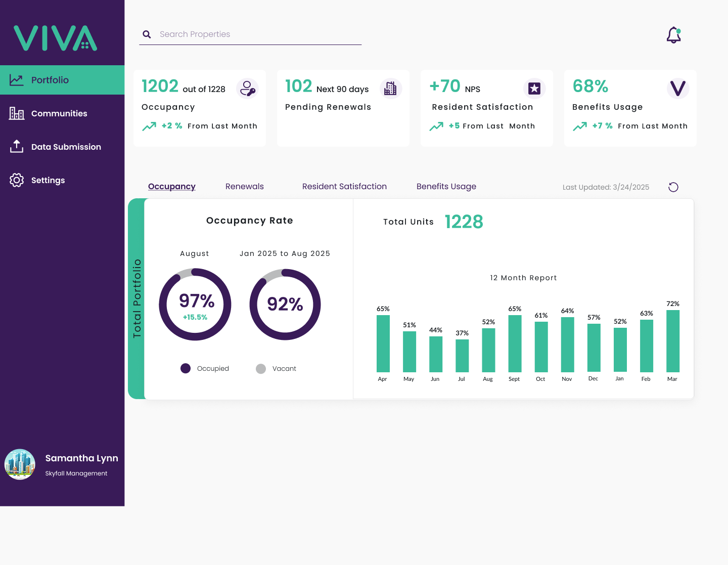Click the +15.5% change value

click(x=195, y=317)
